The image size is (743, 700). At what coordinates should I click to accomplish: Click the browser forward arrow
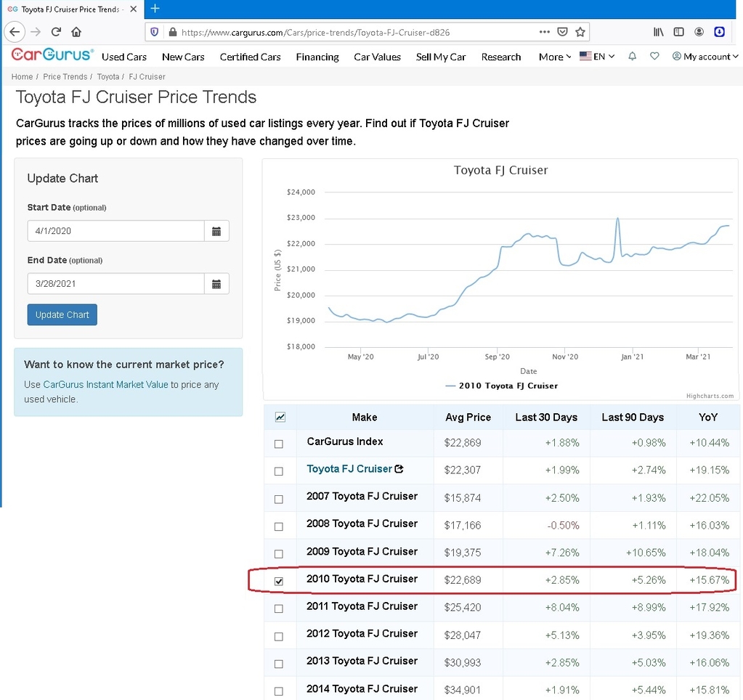(x=36, y=32)
